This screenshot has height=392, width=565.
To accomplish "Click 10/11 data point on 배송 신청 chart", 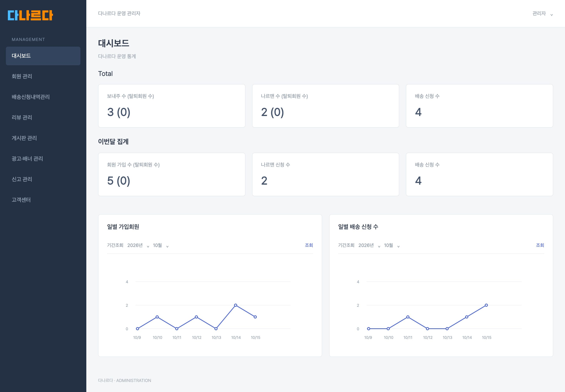I will tap(408, 317).
